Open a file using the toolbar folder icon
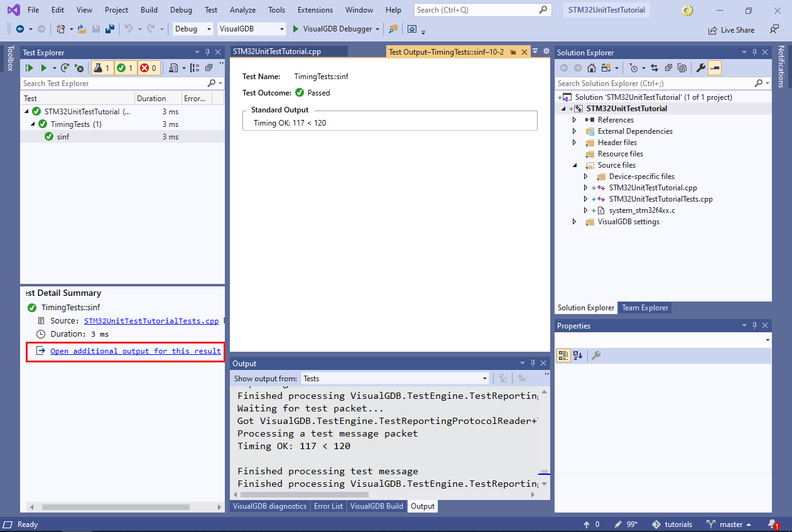Viewport: 792px width, 532px height. pyautogui.click(x=84, y=29)
